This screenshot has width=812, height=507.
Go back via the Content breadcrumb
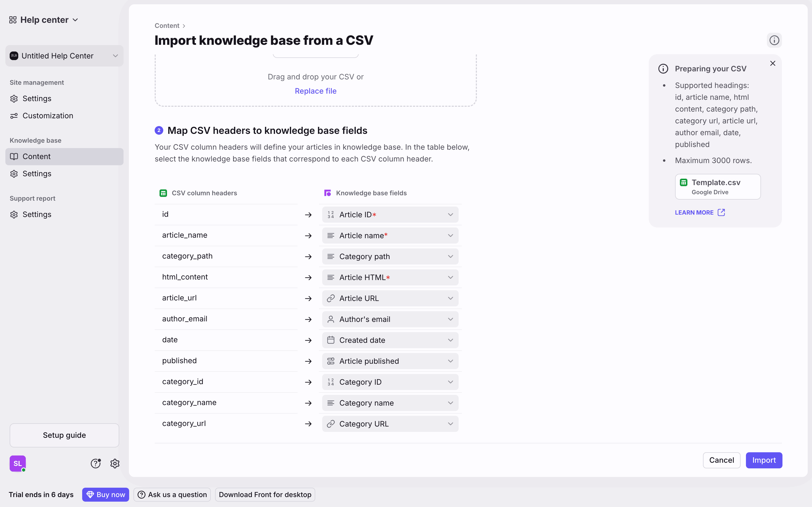point(167,26)
